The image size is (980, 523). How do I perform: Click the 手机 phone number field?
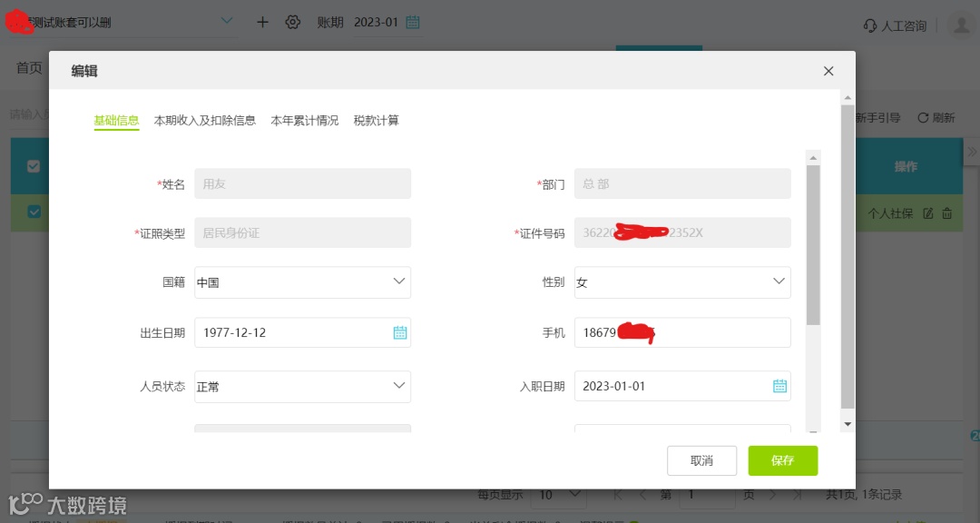[x=682, y=332]
